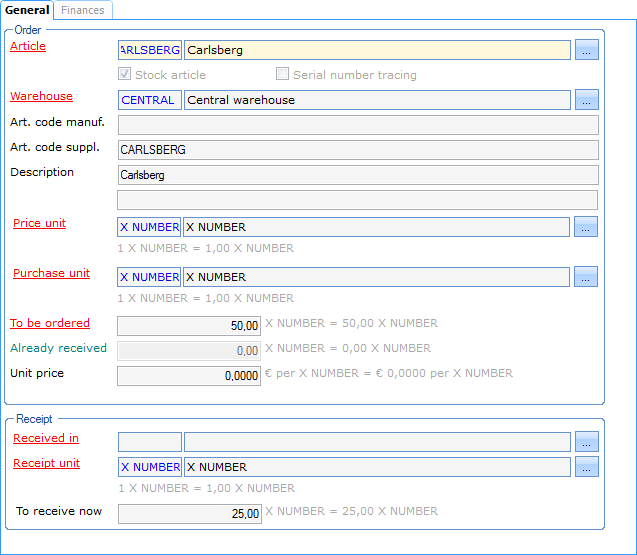Toggle the Stock article checkbox
This screenshot has height=555, width=637.
(x=125, y=74)
